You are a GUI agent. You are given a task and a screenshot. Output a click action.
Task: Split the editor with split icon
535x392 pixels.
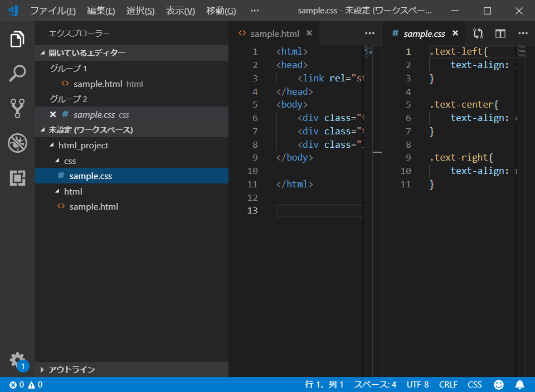click(500, 33)
